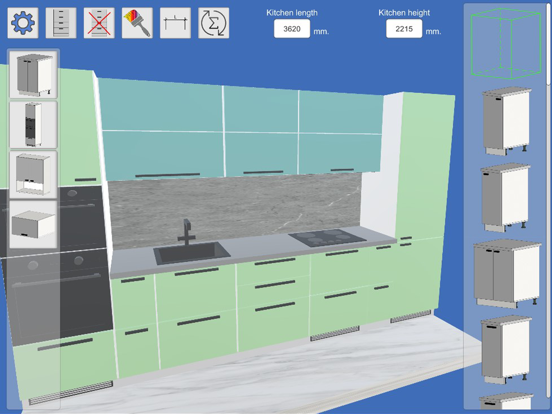552x414 pixels.
Task: Select the cooktop hob on countertop
Action: (x=327, y=238)
